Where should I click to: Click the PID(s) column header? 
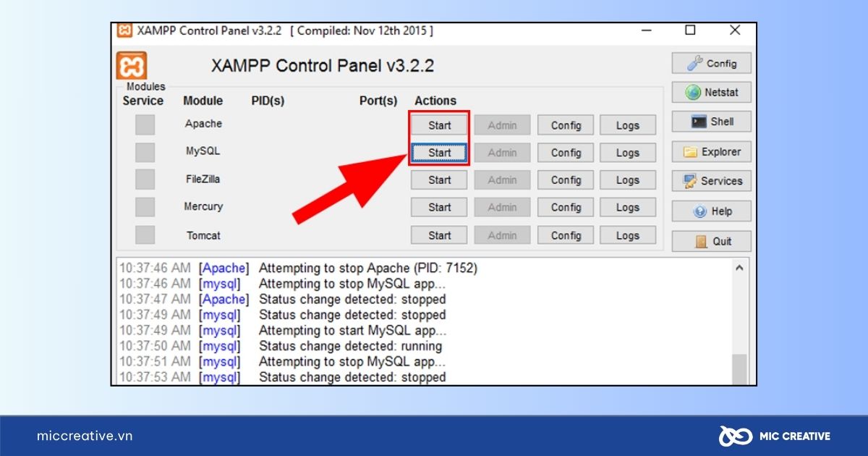click(268, 101)
